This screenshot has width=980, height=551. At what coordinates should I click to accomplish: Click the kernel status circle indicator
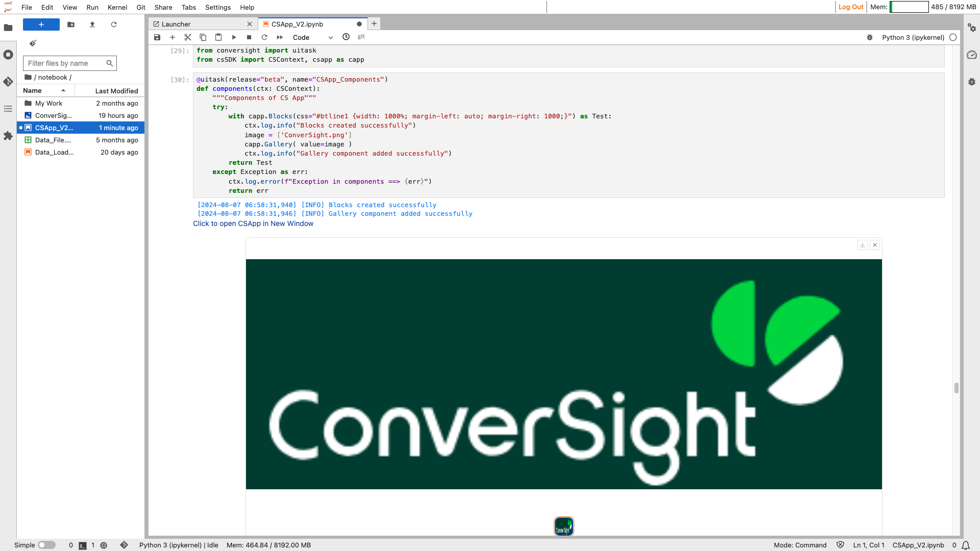click(953, 37)
